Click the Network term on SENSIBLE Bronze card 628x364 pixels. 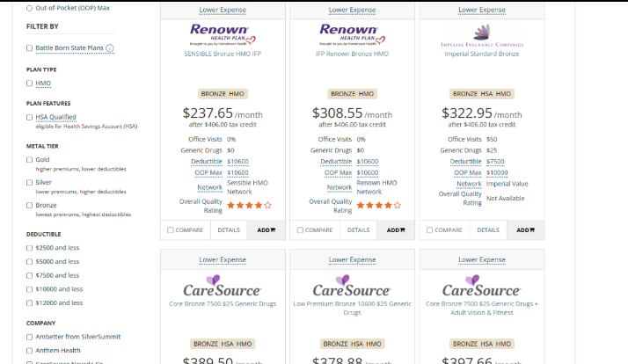coord(209,187)
